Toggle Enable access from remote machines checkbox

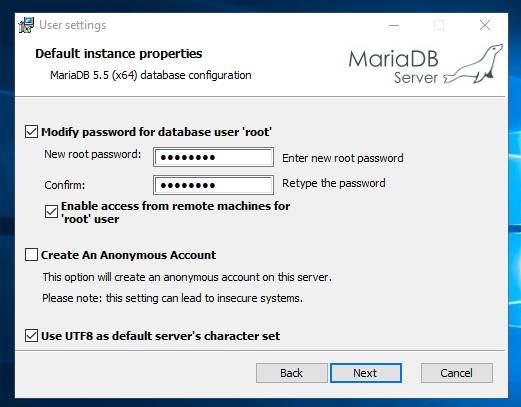(51, 212)
